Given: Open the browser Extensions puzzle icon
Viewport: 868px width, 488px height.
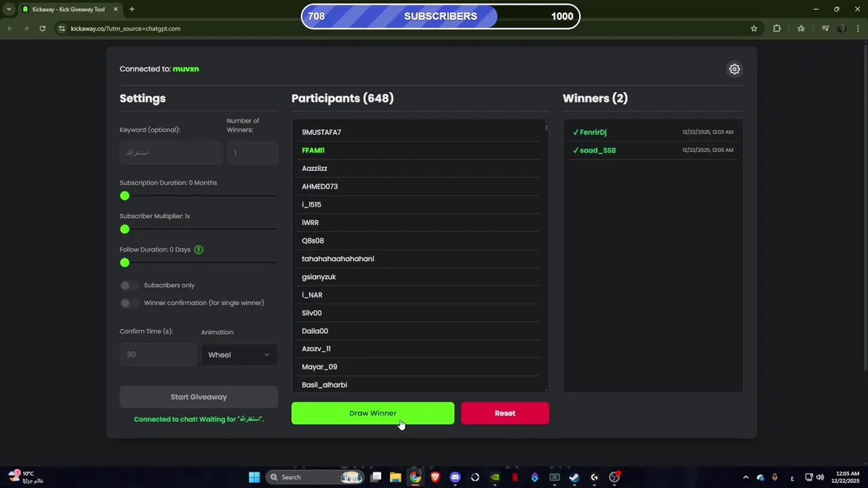Looking at the screenshot, I should click(x=777, y=28).
